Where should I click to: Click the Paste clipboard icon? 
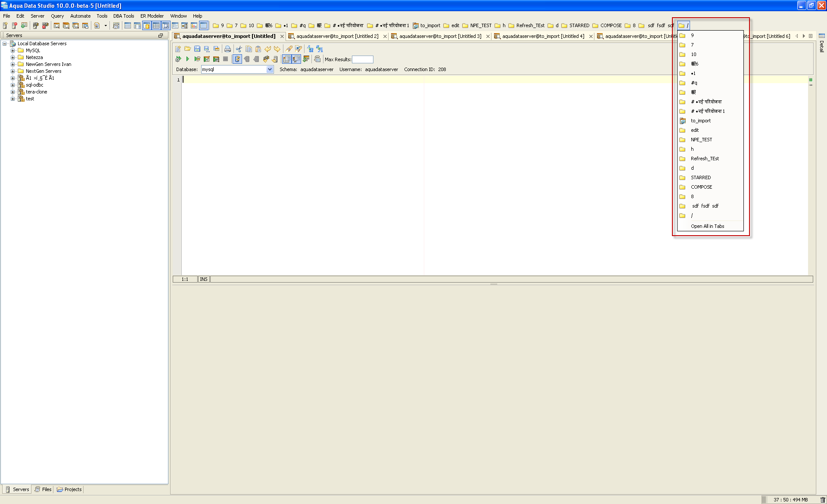[258, 49]
